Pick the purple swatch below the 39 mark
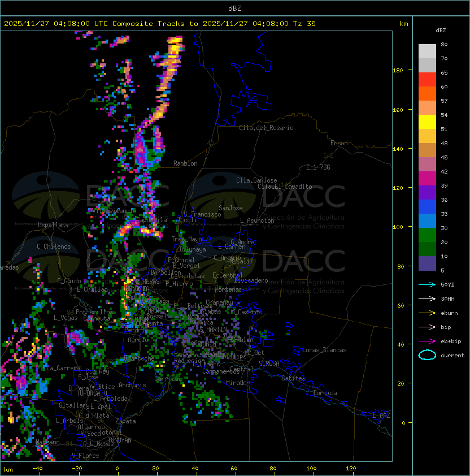Image resolution: width=470 pixels, height=476 pixels. (427, 192)
